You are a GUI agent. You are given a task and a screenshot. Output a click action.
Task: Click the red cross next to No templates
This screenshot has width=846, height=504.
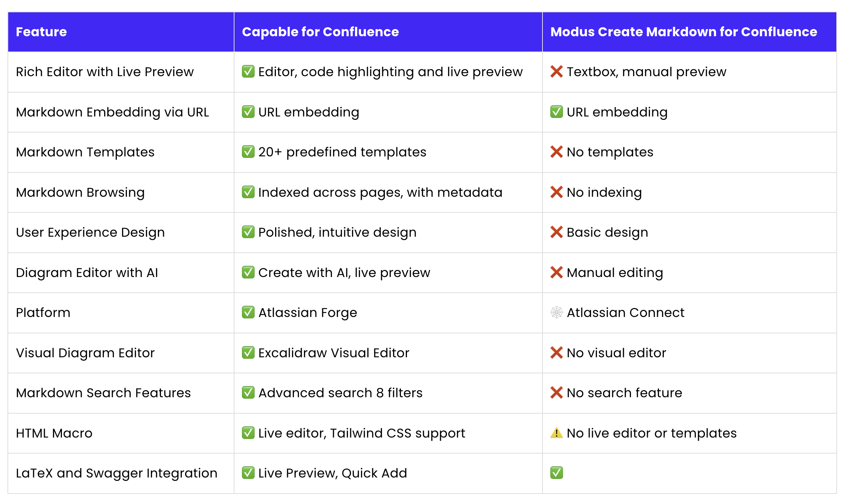[556, 152]
